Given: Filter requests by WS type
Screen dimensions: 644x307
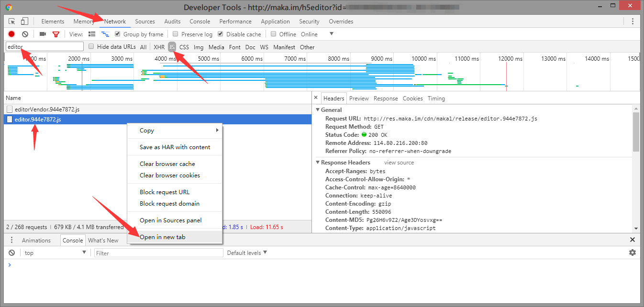Looking at the screenshot, I should [264, 47].
